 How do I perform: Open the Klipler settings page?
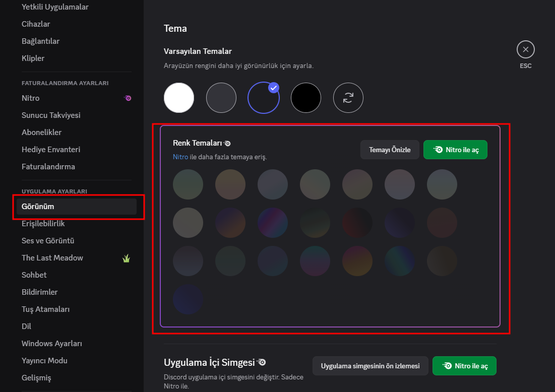point(33,58)
